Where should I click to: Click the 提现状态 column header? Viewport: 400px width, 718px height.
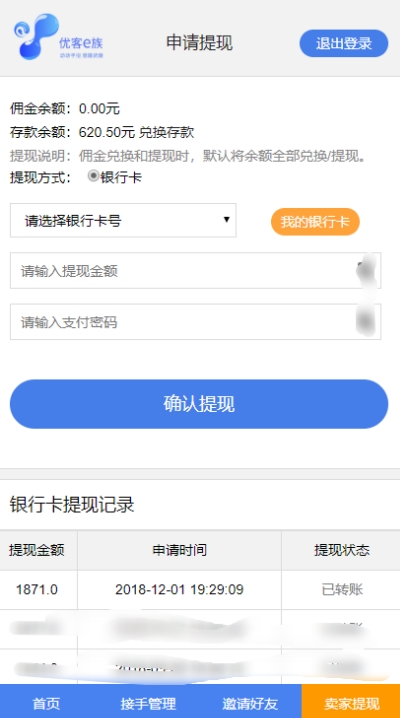341,550
